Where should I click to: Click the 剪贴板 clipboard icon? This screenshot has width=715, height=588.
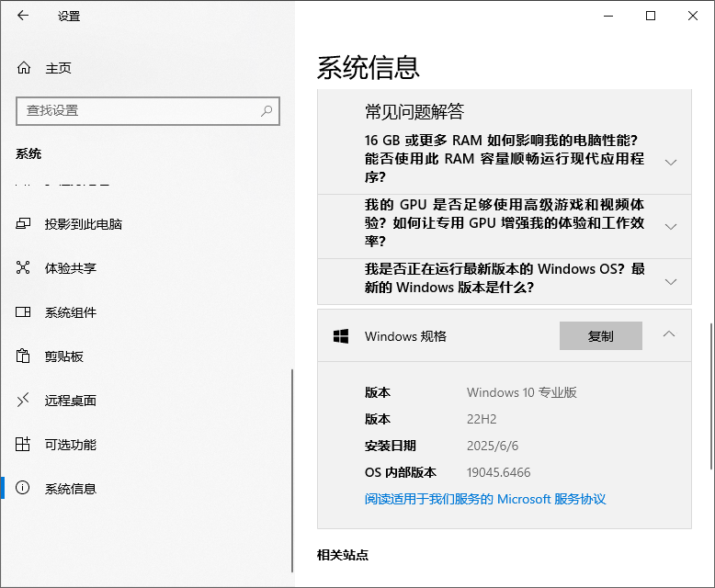(x=23, y=356)
